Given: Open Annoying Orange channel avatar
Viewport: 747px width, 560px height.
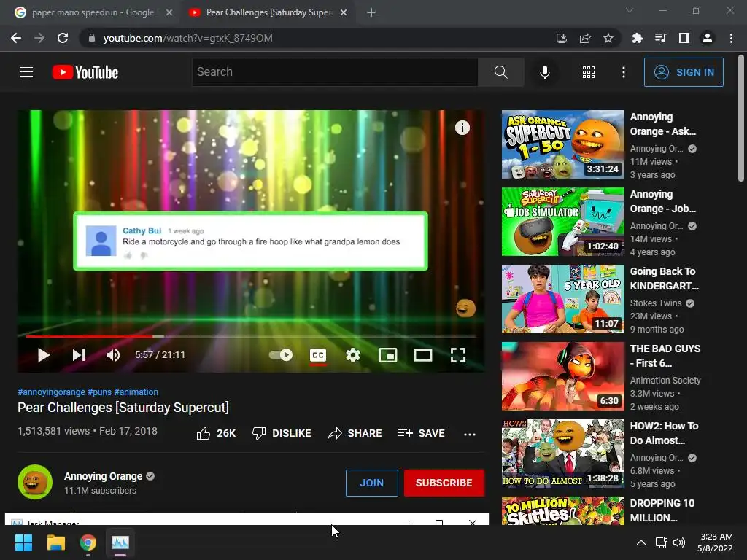Looking at the screenshot, I should tap(35, 482).
